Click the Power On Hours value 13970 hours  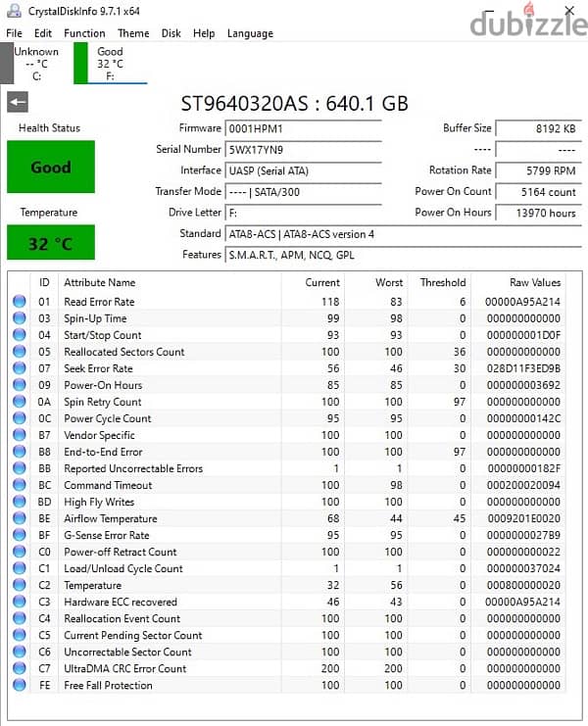[538, 213]
